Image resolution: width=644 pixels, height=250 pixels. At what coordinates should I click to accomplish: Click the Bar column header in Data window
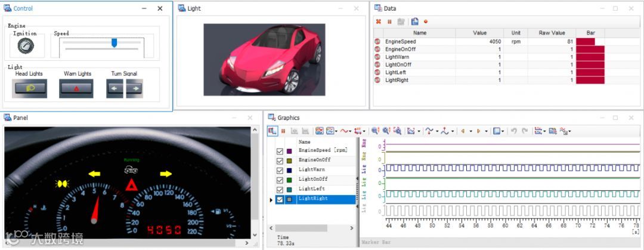[590, 33]
